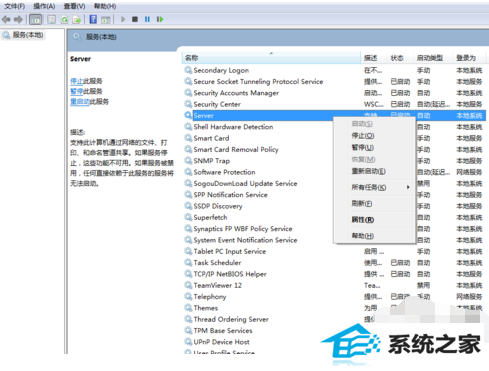Start service using the play toolbar icon
Screen dimensions: 489x371
[123, 19]
